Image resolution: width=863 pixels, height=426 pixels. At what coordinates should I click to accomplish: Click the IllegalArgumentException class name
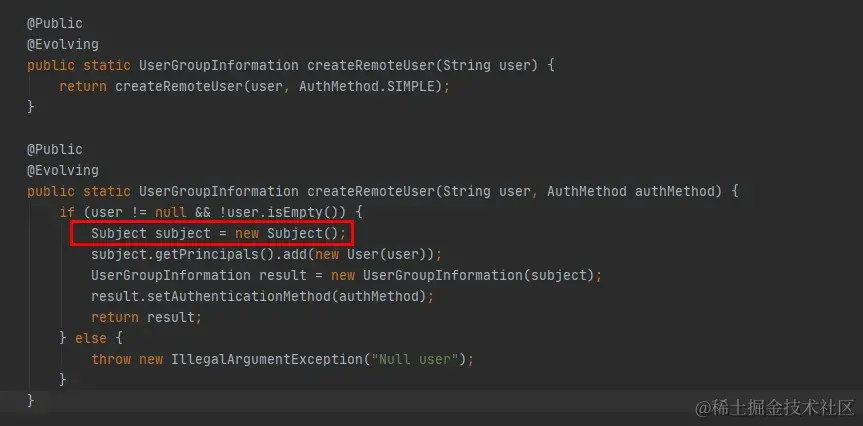click(x=267, y=359)
